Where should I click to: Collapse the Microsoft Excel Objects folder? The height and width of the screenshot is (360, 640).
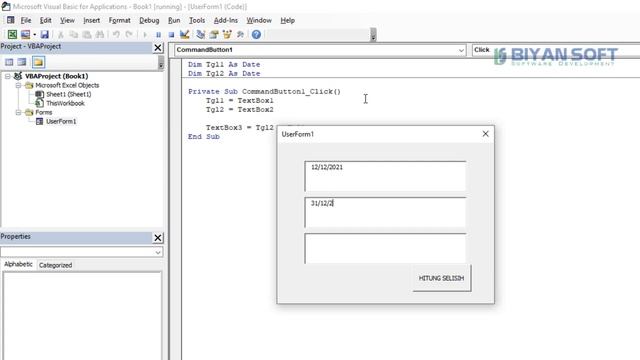[18, 85]
